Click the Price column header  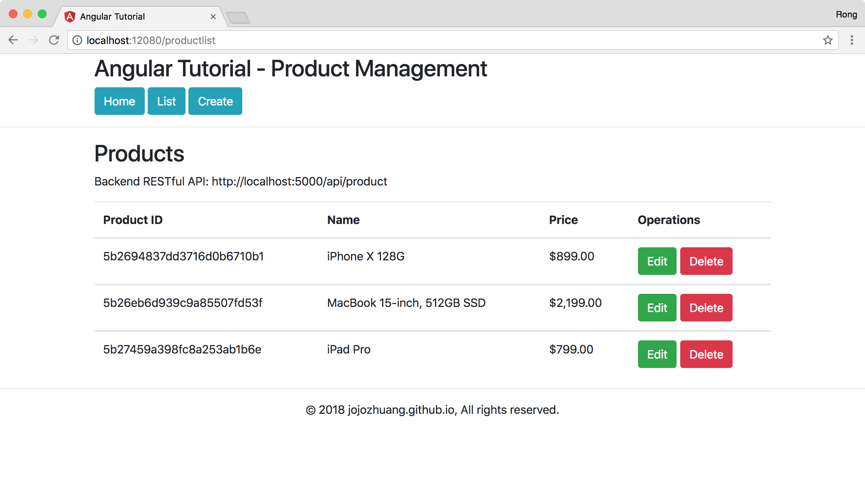pos(563,220)
